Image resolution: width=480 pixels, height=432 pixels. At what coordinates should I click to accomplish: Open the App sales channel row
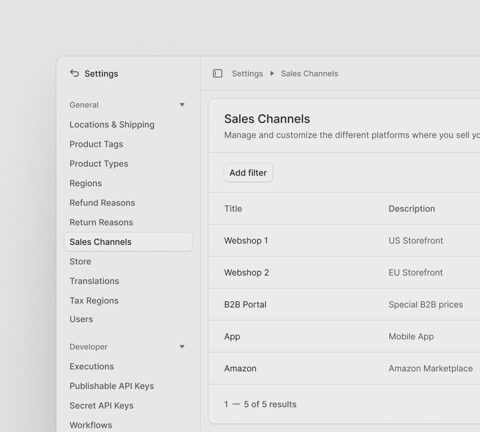click(x=344, y=337)
